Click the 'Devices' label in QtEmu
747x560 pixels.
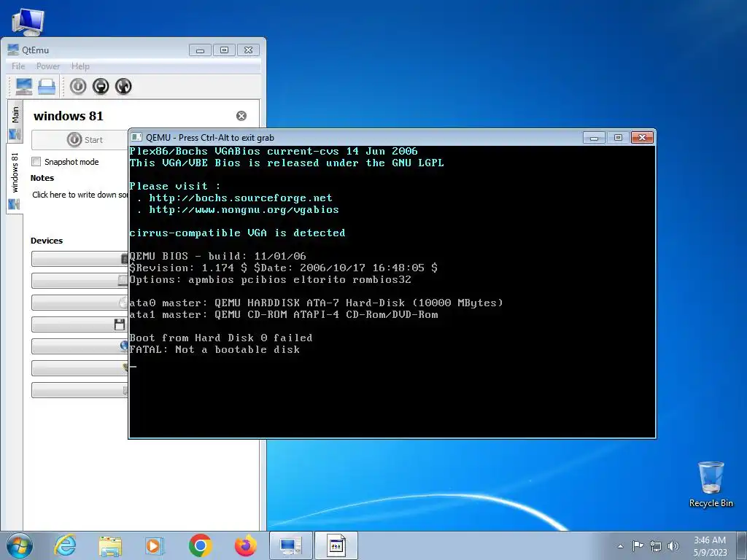click(x=47, y=241)
